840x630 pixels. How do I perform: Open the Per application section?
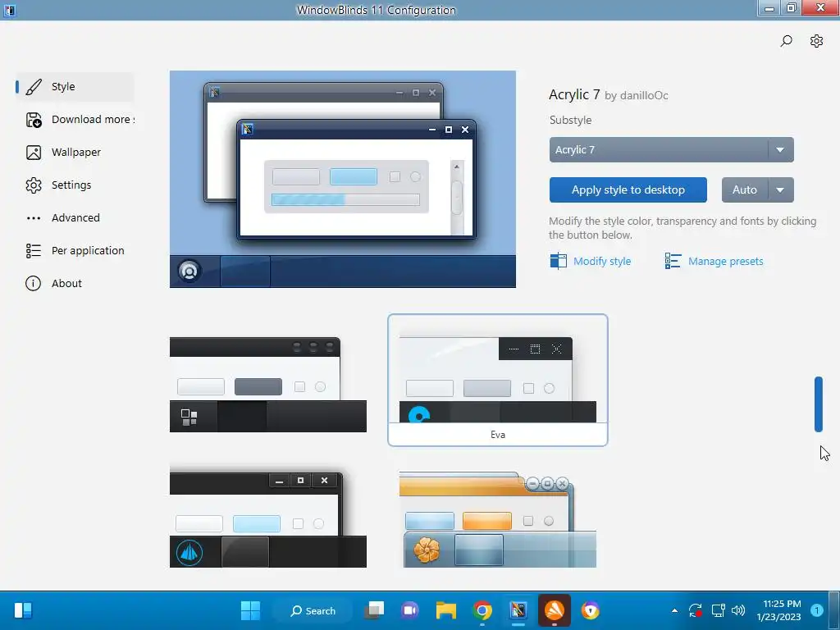75,251
